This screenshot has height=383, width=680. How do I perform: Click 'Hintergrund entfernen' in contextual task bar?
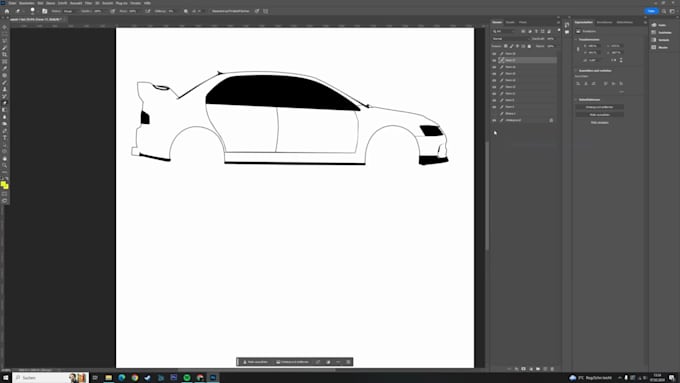(292, 362)
